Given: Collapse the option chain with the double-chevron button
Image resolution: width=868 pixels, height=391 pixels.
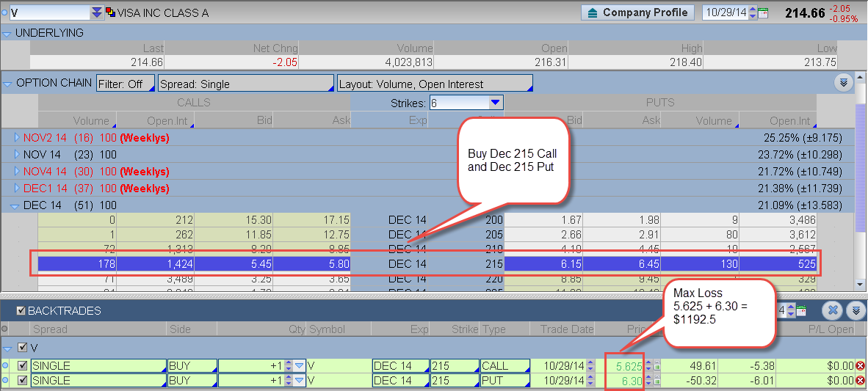Looking at the screenshot, I should click(x=843, y=83).
